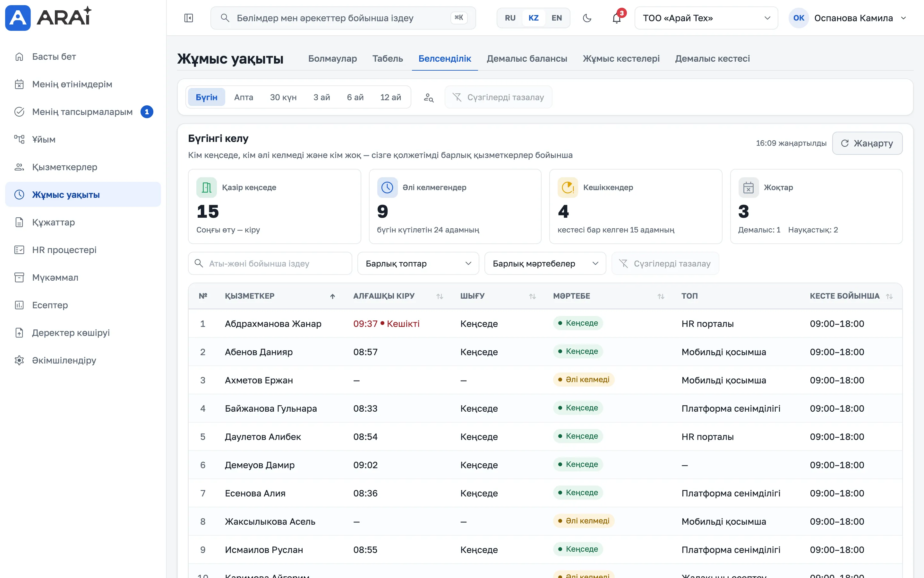The width and height of the screenshot is (924, 578).
Task: Click the ARAI logo
Action: [49, 18]
